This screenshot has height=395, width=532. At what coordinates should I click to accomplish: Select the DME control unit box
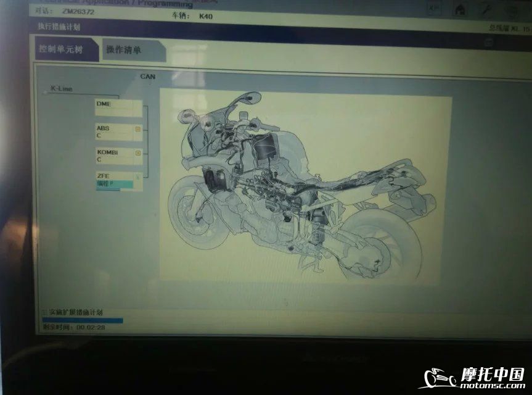[118, 107]
